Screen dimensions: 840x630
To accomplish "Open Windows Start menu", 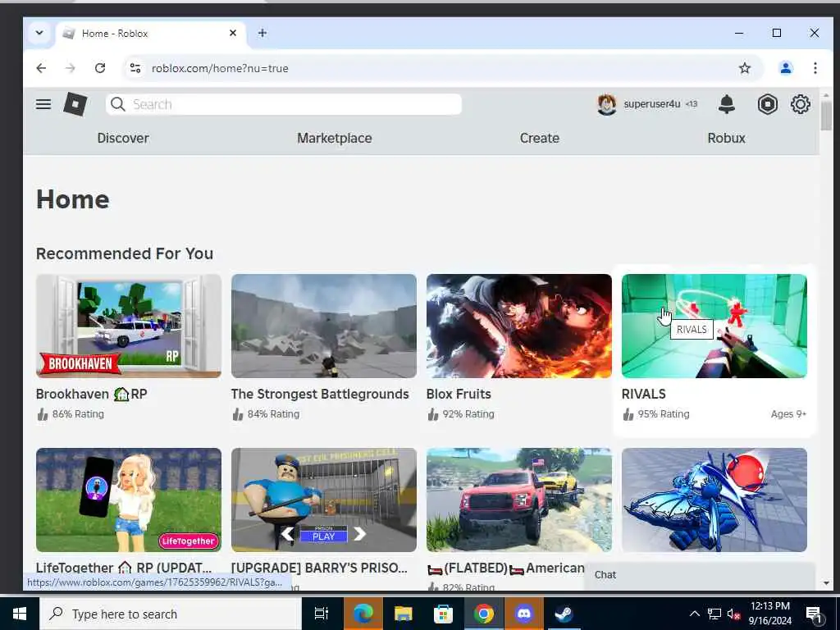I will click(20, 614).
